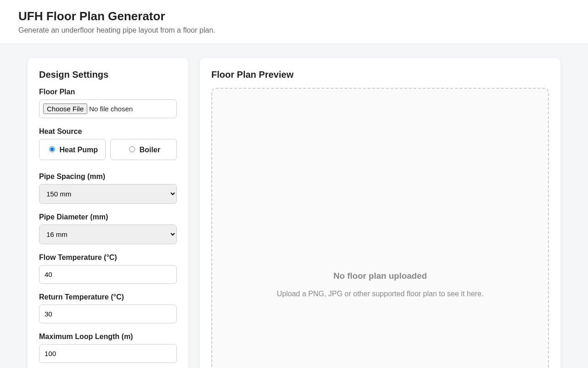Click the Choose File button
Image resolution: width=588 pixels, height=368 pixels.
coord(65,109)
